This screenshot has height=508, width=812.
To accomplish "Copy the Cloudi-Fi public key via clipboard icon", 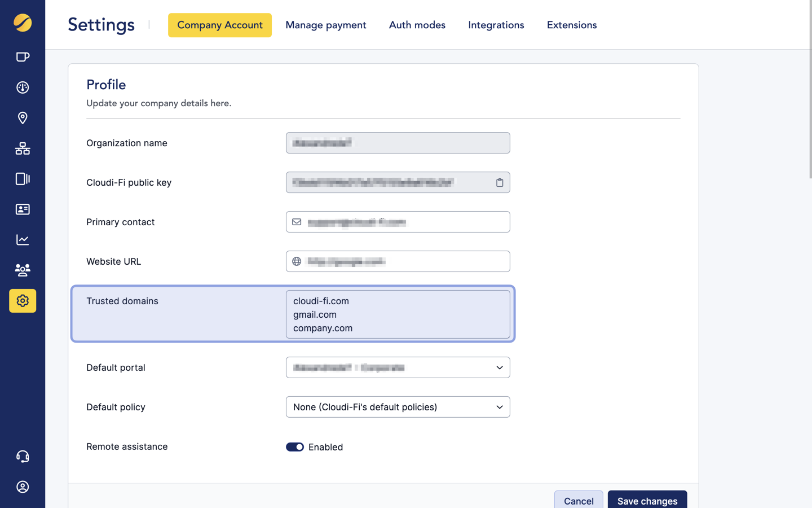I will pyautogui.click(x=500, y=182).
